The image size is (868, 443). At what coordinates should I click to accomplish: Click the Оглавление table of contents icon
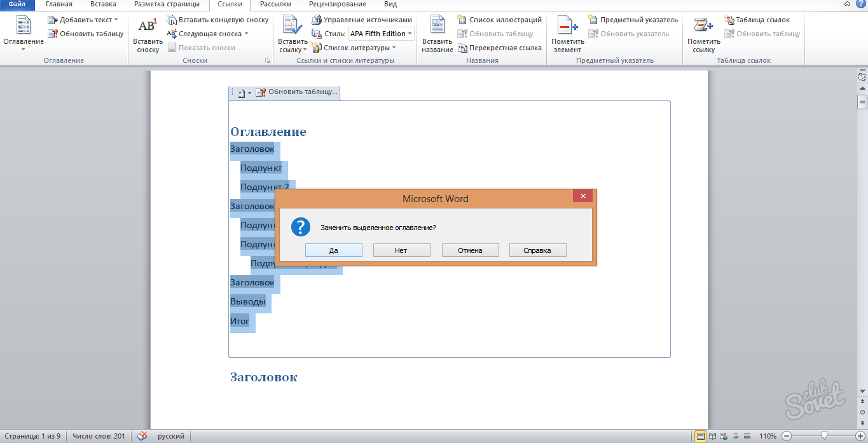[24, 26]
